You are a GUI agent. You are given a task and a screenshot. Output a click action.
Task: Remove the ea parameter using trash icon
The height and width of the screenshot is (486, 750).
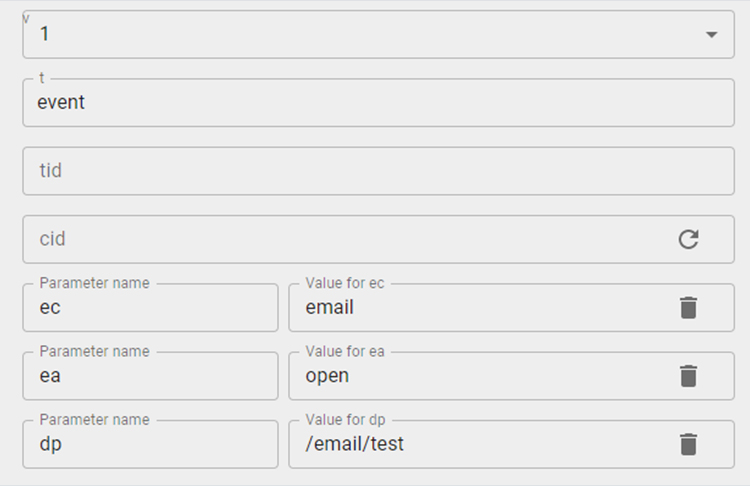(688, 376)
